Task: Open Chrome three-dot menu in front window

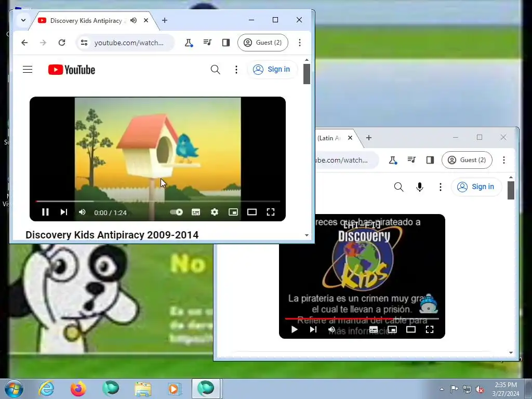Action: click(x=300, y=43)
